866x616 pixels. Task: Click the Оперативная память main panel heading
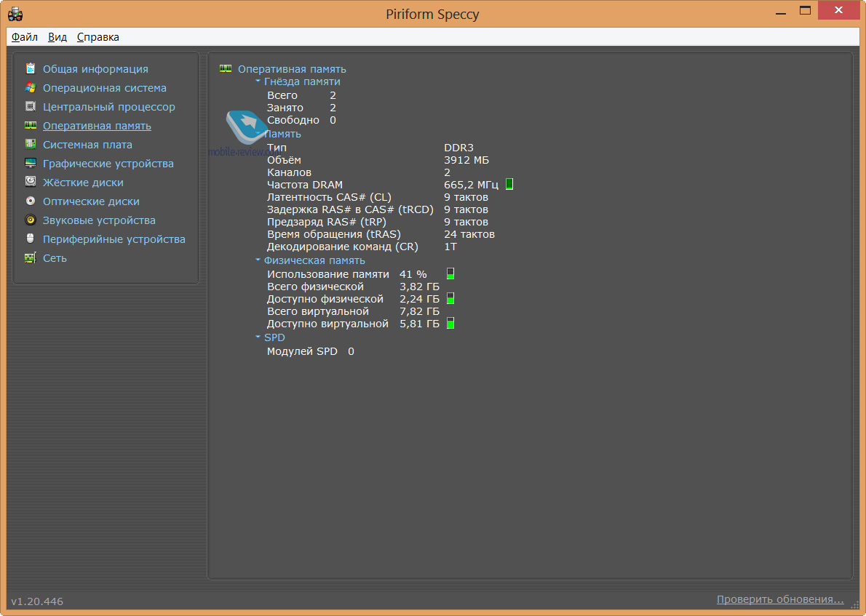tap(292, 69)
